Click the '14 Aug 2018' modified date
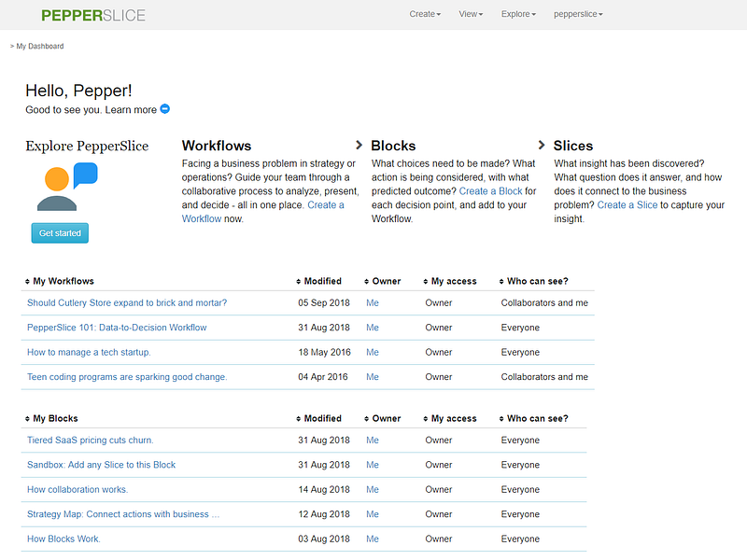The image size is (747, 560). [324, 489]
